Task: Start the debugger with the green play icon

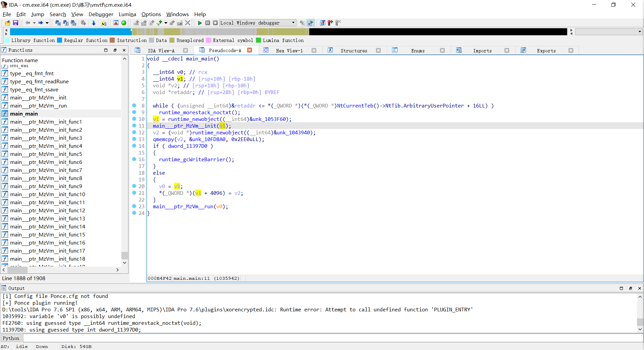Action: [200, 23]
